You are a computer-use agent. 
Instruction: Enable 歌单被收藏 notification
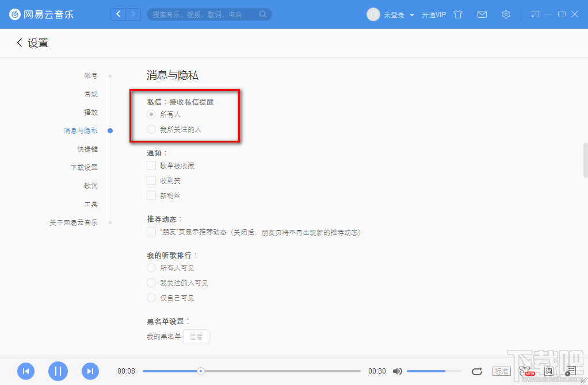pyautogui.click(x=151, y=165)
